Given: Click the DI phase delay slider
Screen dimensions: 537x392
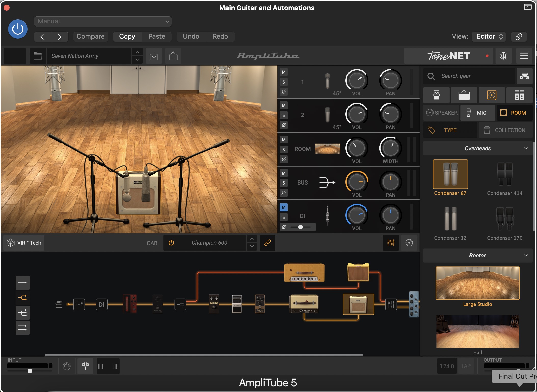Looking at the screenshot, I should 301,227.
